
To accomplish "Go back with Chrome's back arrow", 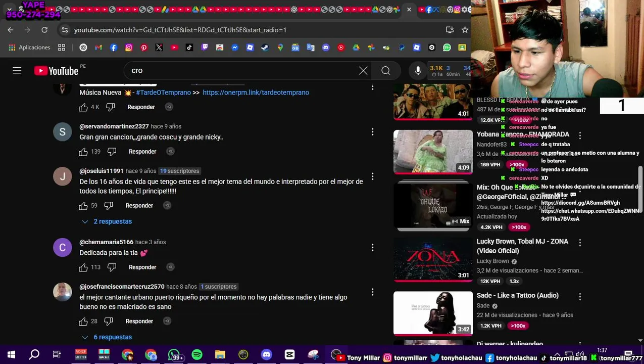I will click(x=11, y=30).
